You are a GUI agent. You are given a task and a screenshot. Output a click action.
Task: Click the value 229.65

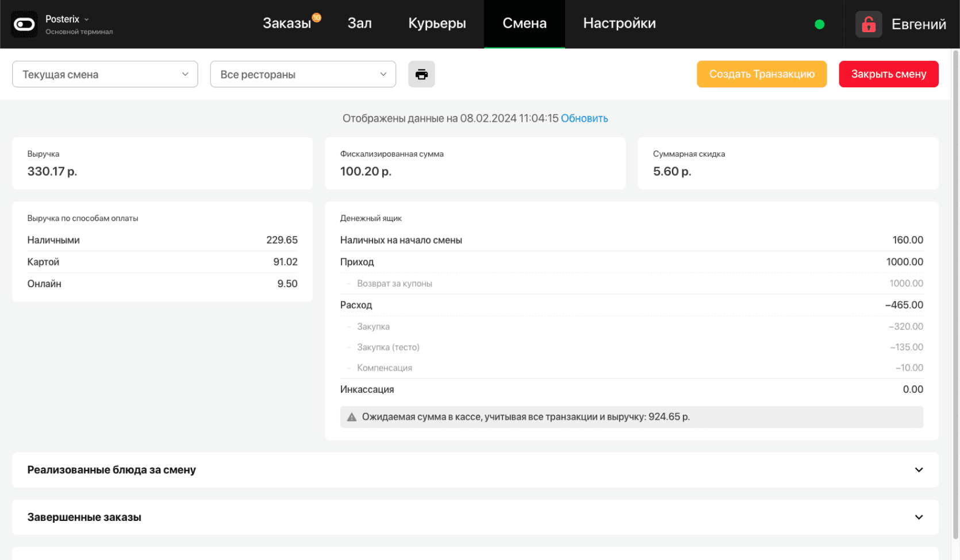[x=282, y=240]
